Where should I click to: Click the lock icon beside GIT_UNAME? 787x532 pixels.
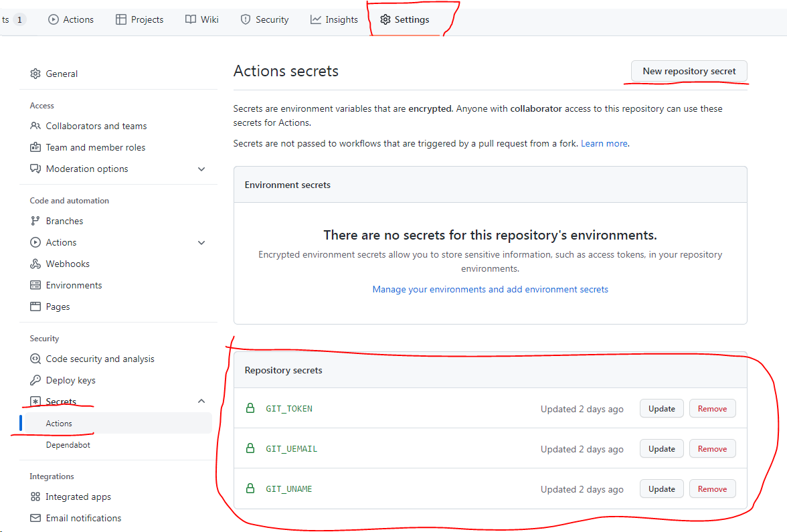pyautogui.click(x=250, y=489)
